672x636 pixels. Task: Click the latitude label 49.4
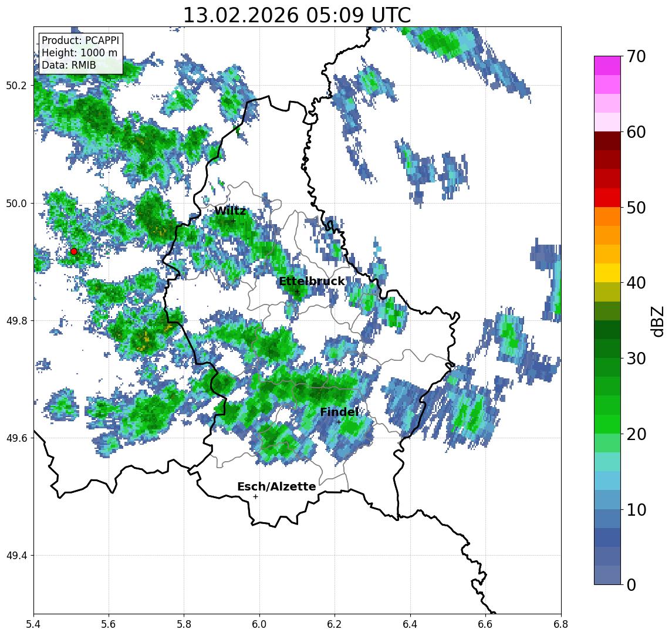(16, 556)
